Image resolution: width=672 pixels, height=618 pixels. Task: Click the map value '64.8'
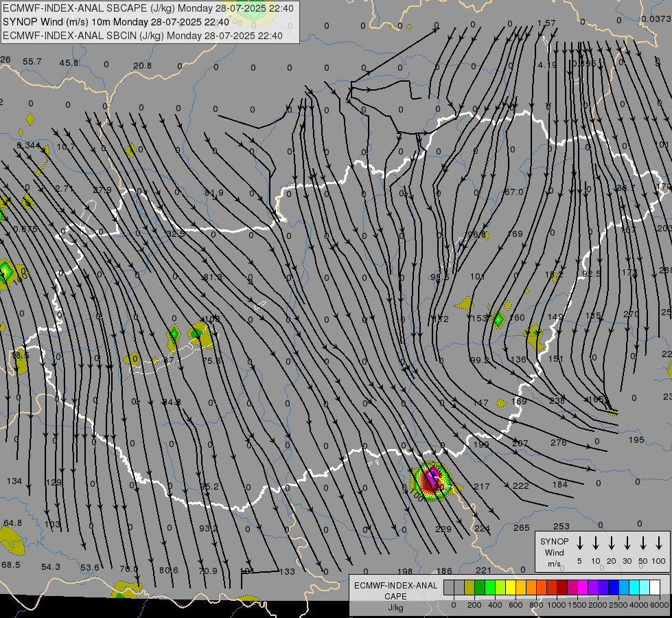coord(12,523)
